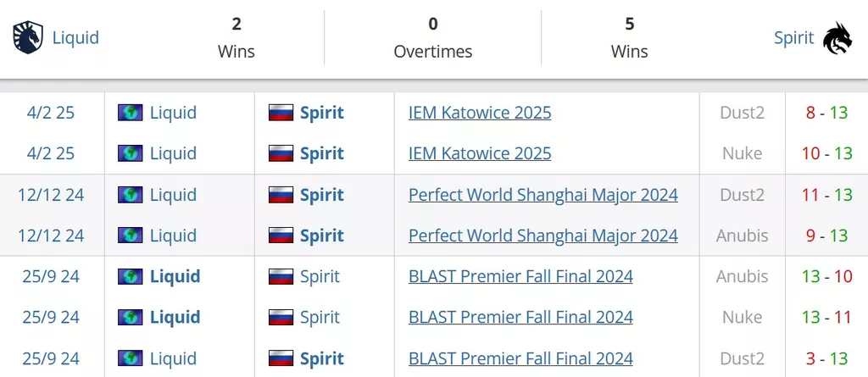Image resolution: width=868 pixels, height=377 pixels.
Task: Open the Perfect World Shanghai Major 2024 Anubis link
Action: [543, 236]
